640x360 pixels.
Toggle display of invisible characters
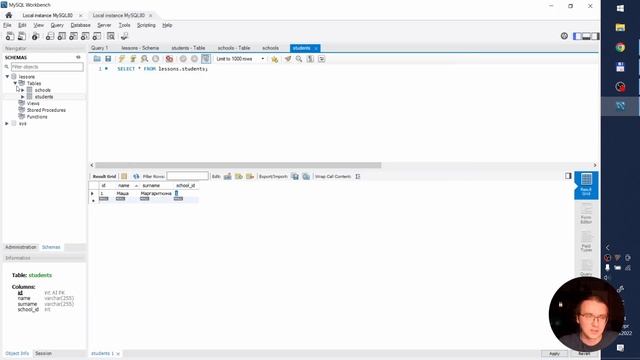click(310, 59)
